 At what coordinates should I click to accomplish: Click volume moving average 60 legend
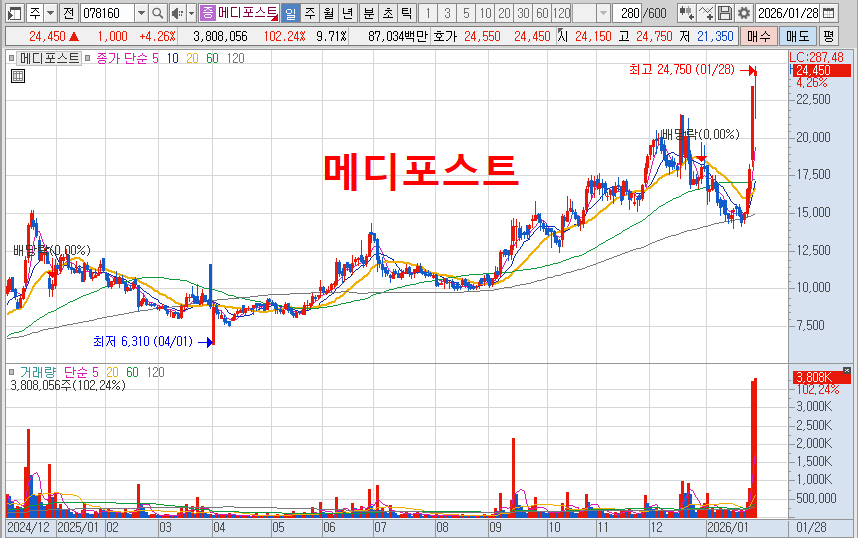(132, 372)
